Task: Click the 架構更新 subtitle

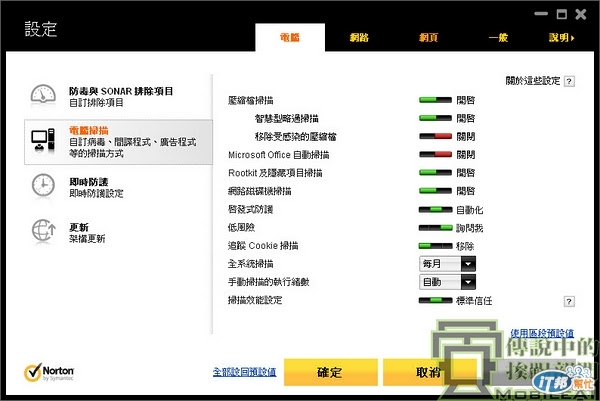Action: pyautogui.click(x=87, y=239)
